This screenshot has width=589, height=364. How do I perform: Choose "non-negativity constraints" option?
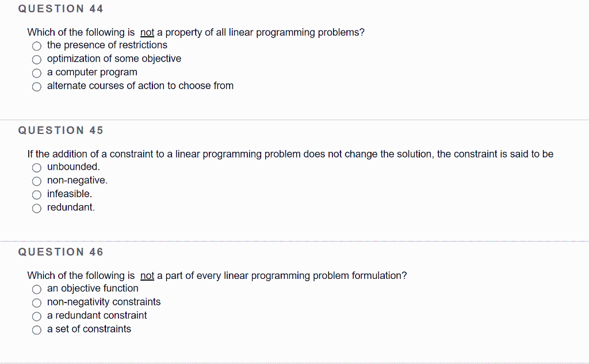pos(36,302)
